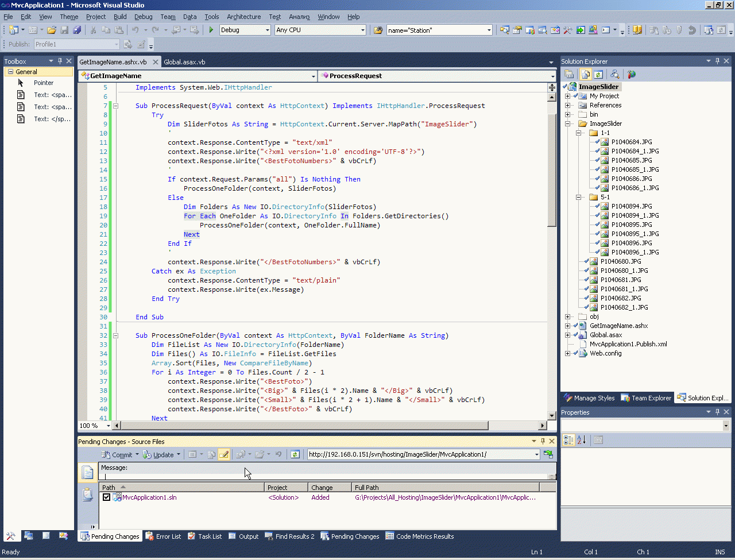
Task: Uncheck the MvcApplication1.sln pending change checkbox
Action: click(x=106, y=497)
